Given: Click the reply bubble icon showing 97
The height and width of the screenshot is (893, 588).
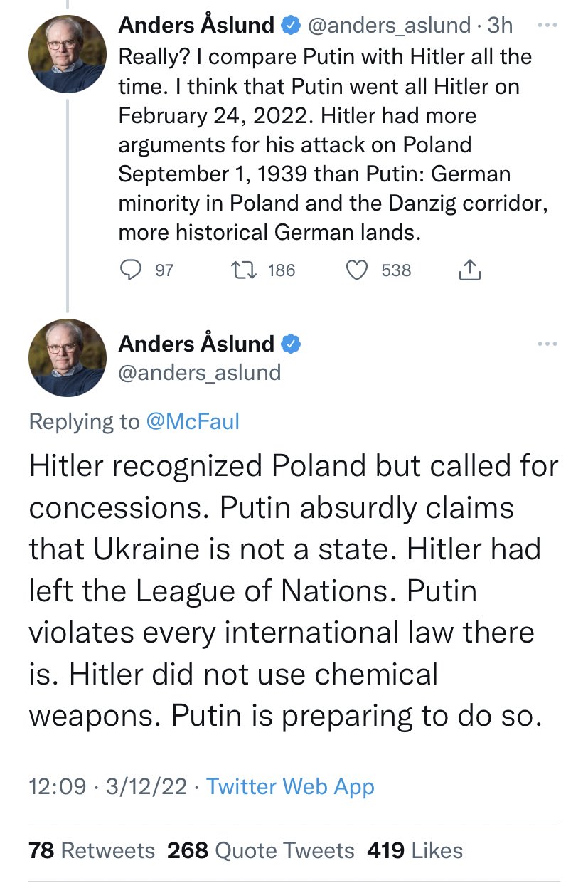Looking at the screenshot, I should tap(129, 270).
